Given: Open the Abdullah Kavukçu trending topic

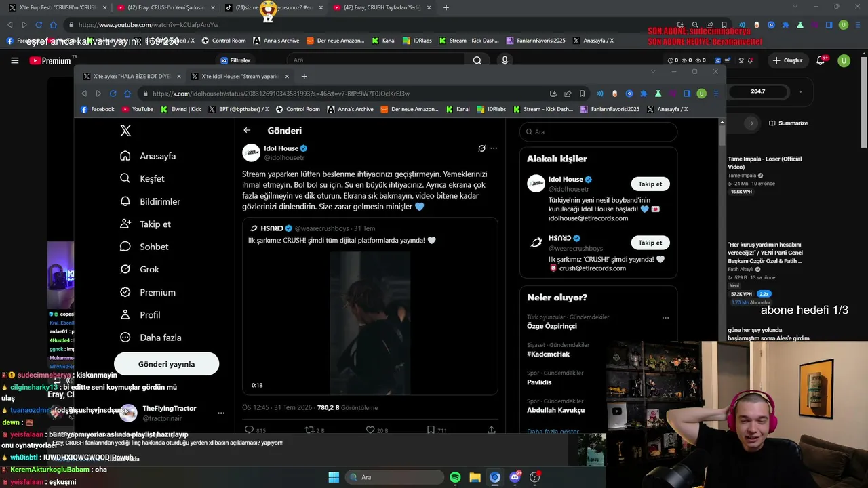Looking at the screenshot, I should 556,410.
